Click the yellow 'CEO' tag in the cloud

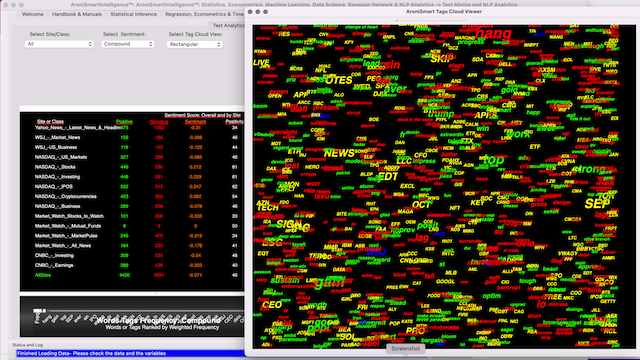click(272, 305)
